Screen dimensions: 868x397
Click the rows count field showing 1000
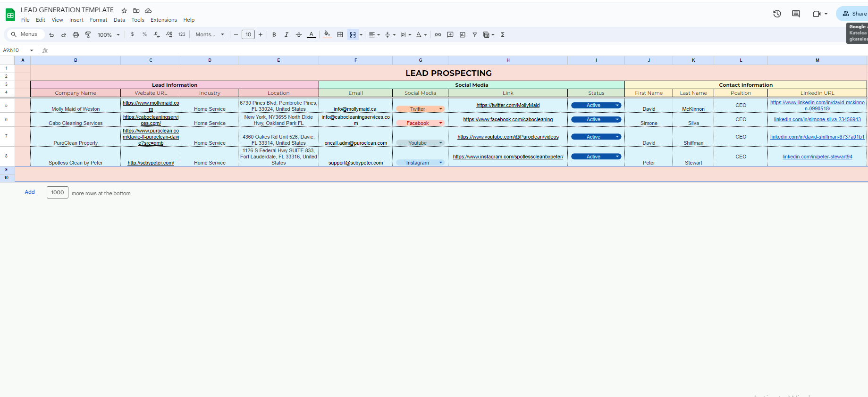point(58,192)
